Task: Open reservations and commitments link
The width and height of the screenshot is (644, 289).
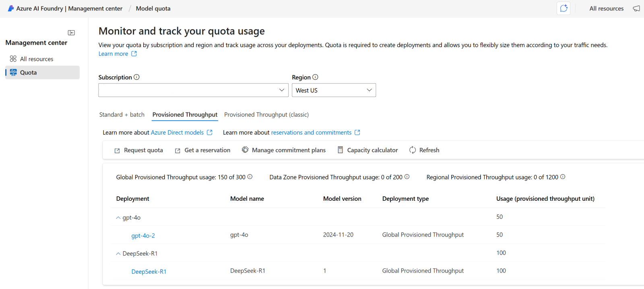Action: (311, 133)
